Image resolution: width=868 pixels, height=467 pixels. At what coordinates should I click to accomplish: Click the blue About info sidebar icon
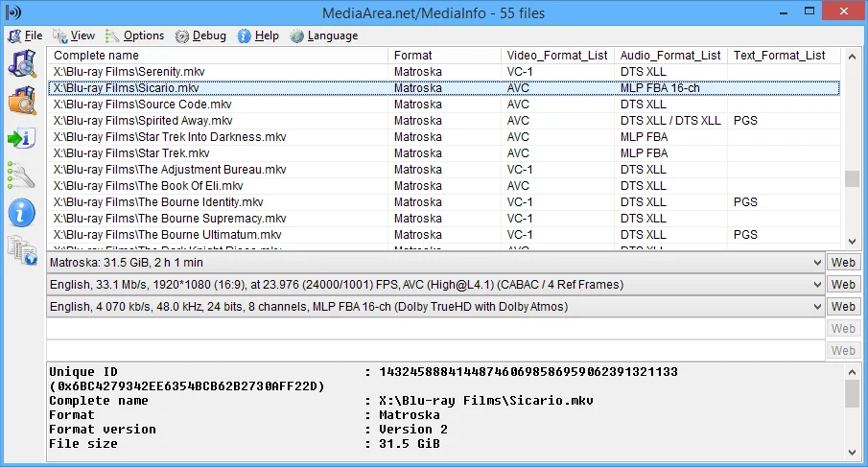pos(22,213)
